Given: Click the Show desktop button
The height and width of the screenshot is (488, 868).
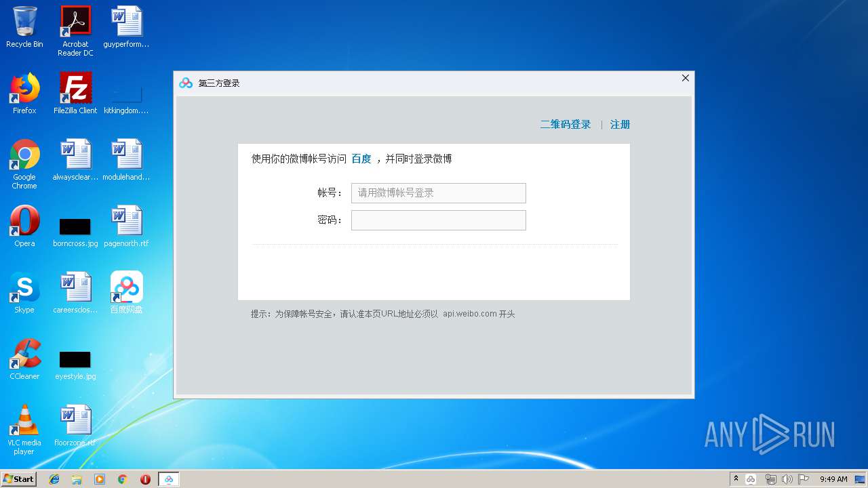Looking at the screenshot, I should click(861, 479).
